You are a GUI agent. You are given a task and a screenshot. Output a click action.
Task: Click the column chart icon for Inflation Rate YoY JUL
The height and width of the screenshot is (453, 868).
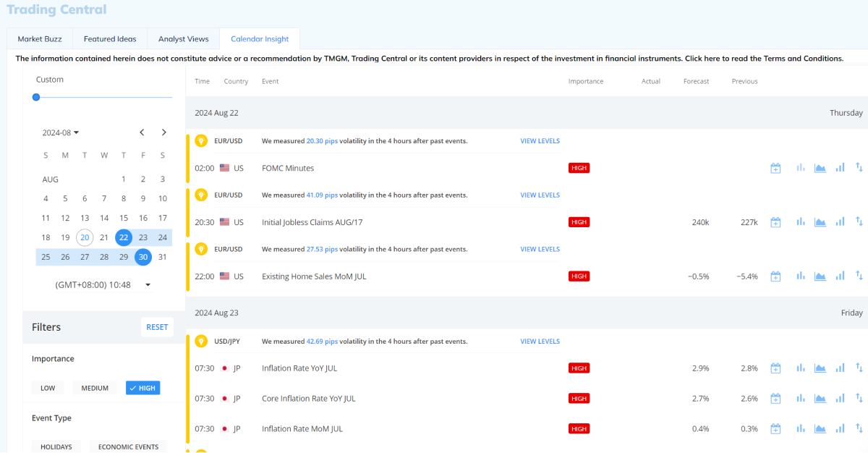tap(840, 368)
